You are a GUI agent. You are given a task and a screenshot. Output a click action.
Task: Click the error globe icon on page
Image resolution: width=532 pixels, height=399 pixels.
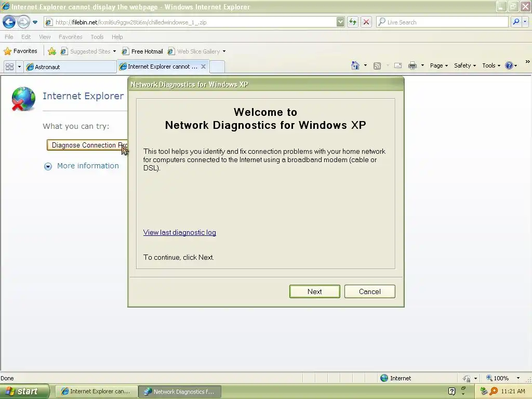click(23, 99)
